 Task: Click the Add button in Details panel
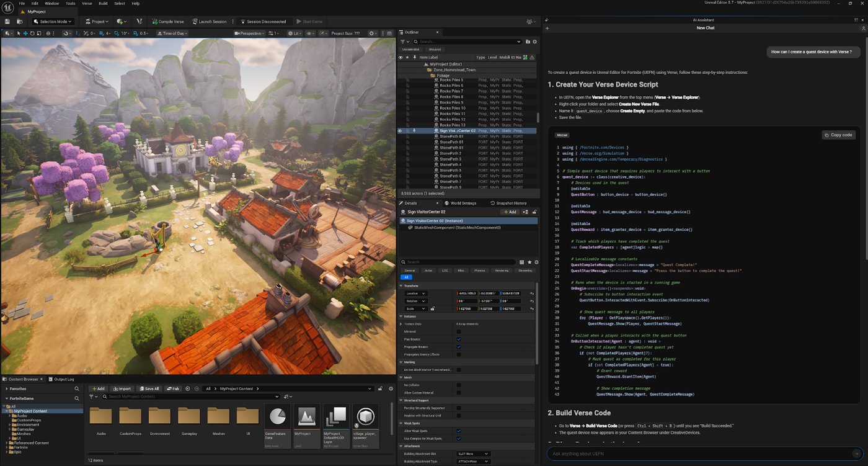[509, 212]
